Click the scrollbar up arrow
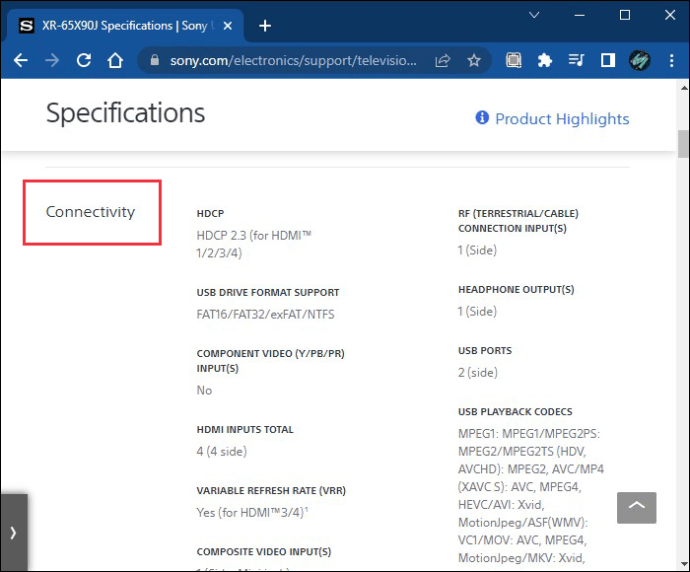 pyautogui.click(x=684, y=88)
